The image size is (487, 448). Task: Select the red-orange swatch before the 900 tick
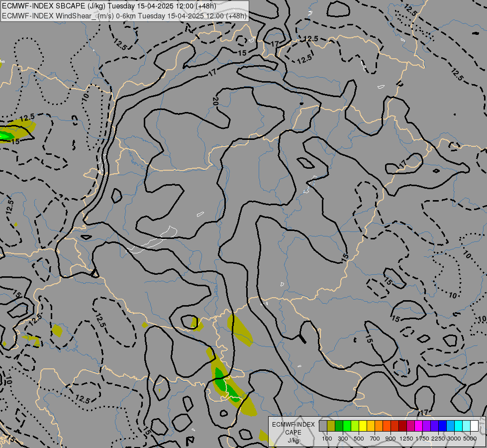[387, 426]
